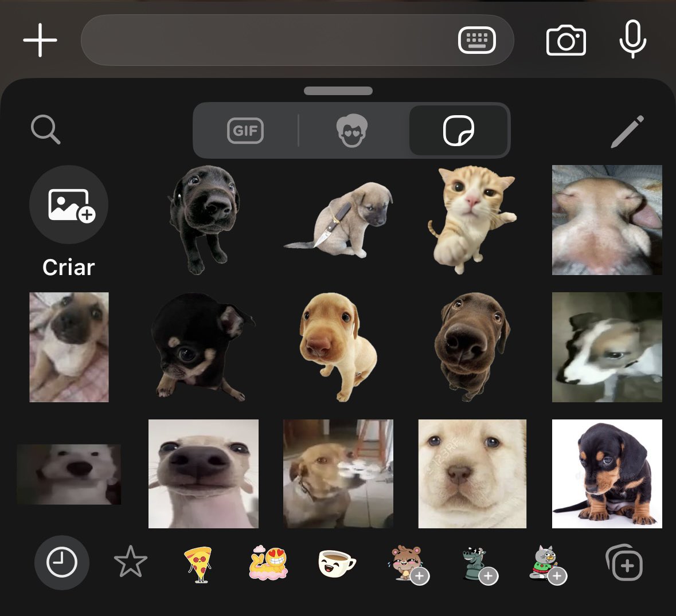Send sad dachshund puppy sticker

(607, 474)
